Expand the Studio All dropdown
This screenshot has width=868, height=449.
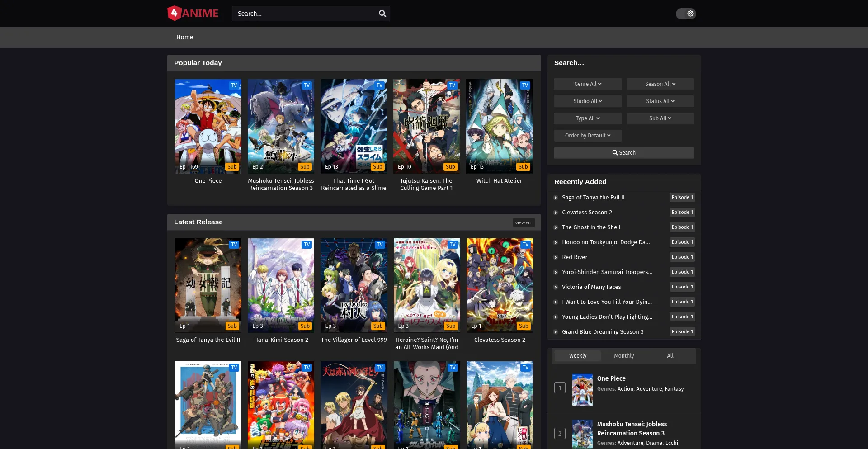(x=588, y=101)
